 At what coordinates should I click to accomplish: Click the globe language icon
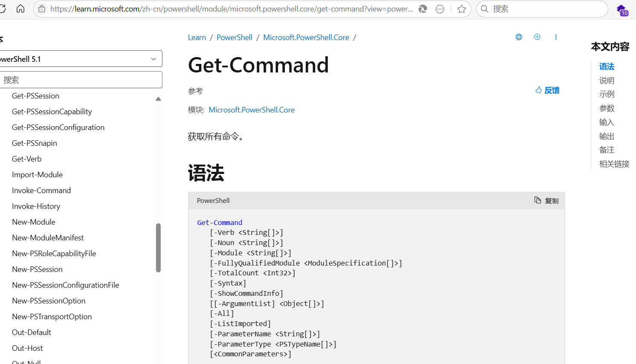click(x=519, y=37)
